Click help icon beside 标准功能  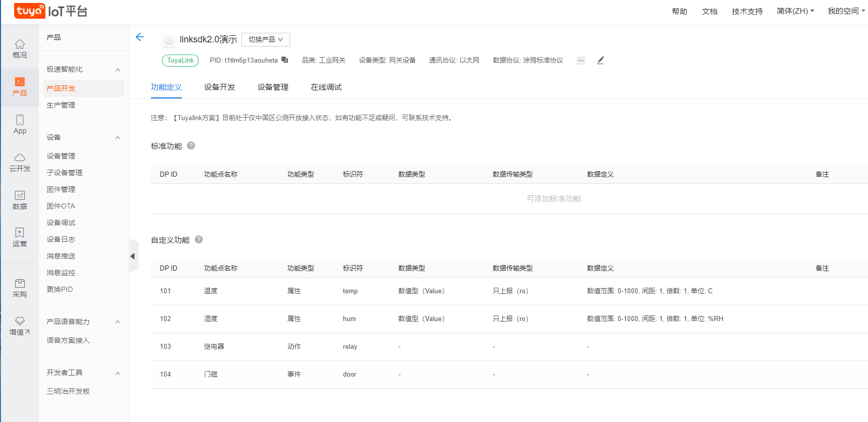pos(191,145)
